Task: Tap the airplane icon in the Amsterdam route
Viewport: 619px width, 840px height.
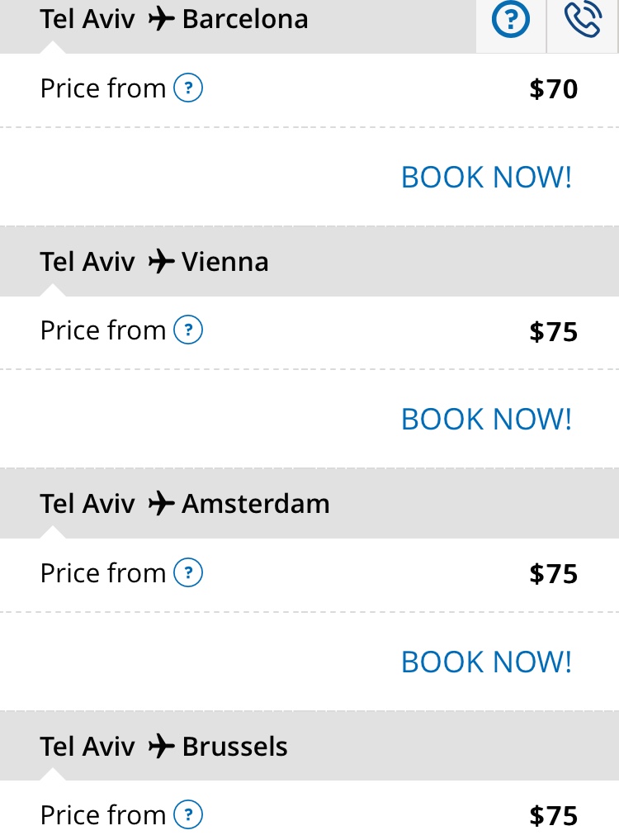Action: [x=161, y=504]
